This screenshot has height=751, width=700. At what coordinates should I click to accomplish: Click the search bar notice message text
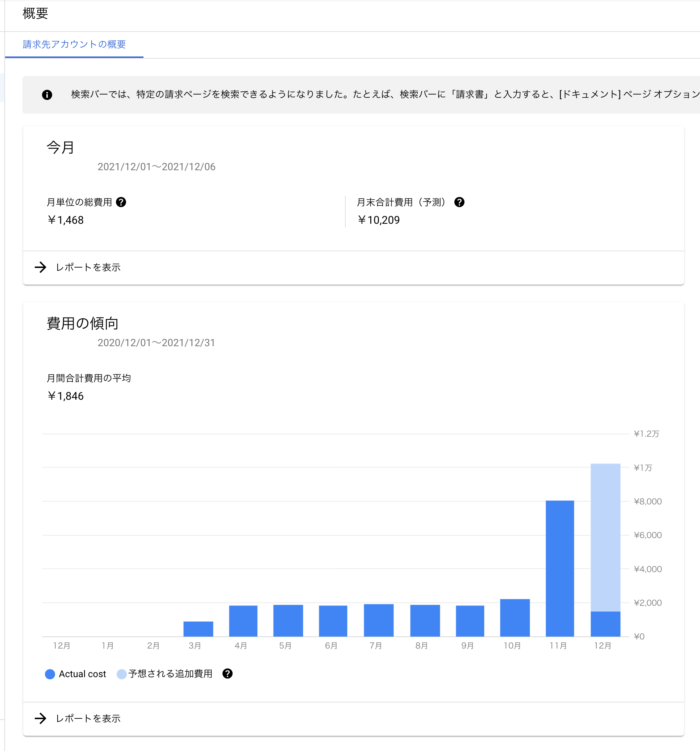pos(385,95)
